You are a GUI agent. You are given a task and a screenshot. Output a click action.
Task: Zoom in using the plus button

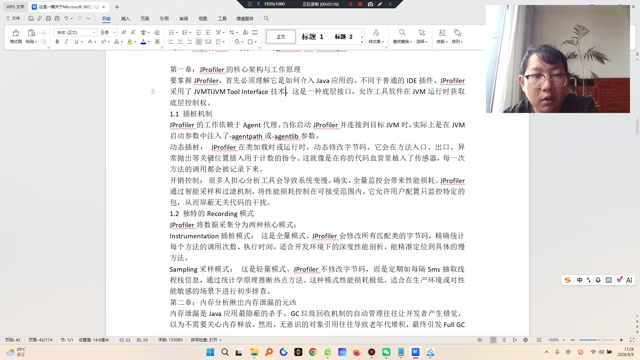click(621, 340)
